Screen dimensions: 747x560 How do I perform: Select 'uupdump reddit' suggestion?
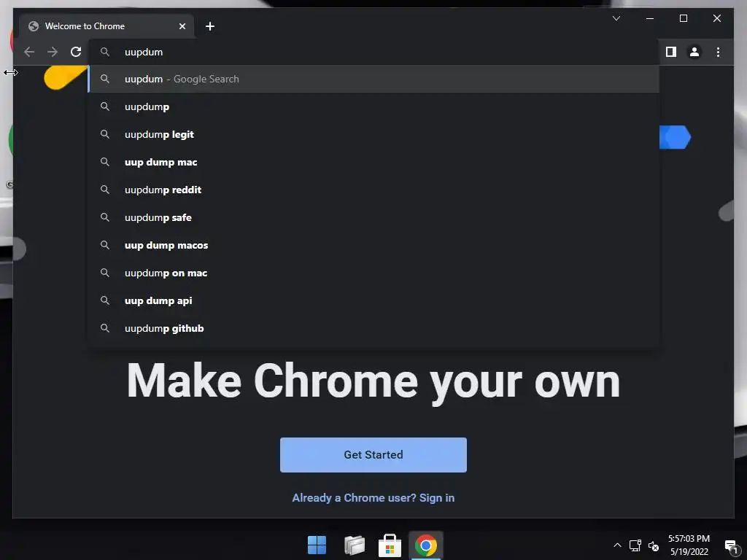click(x=373, y=190)
